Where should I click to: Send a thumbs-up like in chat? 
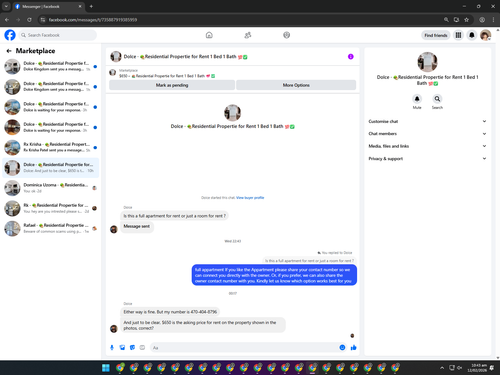pos(353,348)
